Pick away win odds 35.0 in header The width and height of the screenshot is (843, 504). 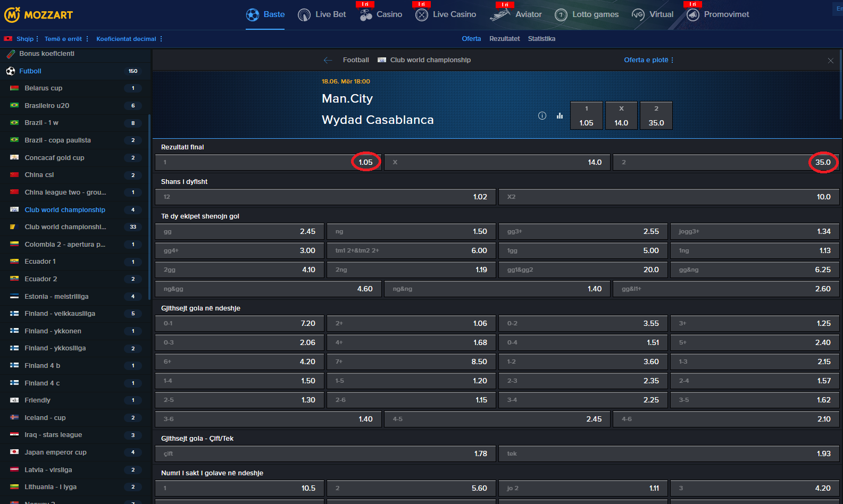[656, 115]
